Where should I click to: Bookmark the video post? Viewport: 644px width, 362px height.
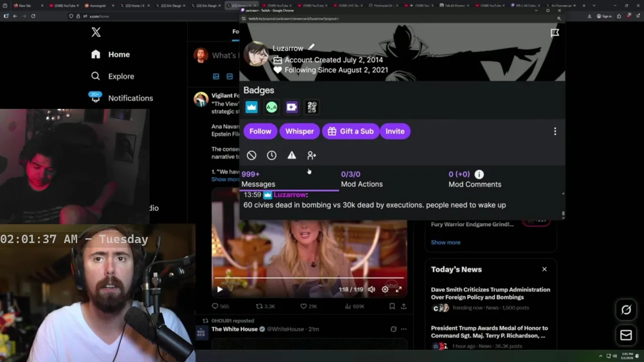pos(392,306)
